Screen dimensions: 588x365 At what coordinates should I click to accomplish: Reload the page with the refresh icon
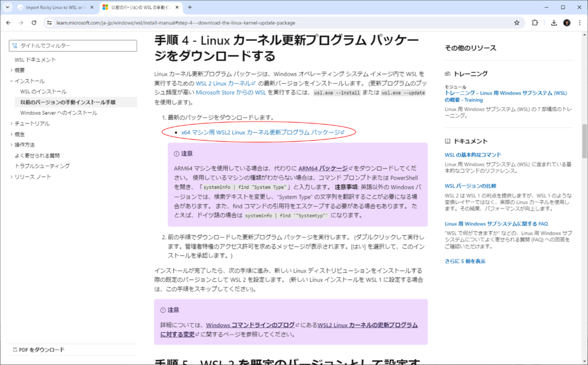pos(34,22)
